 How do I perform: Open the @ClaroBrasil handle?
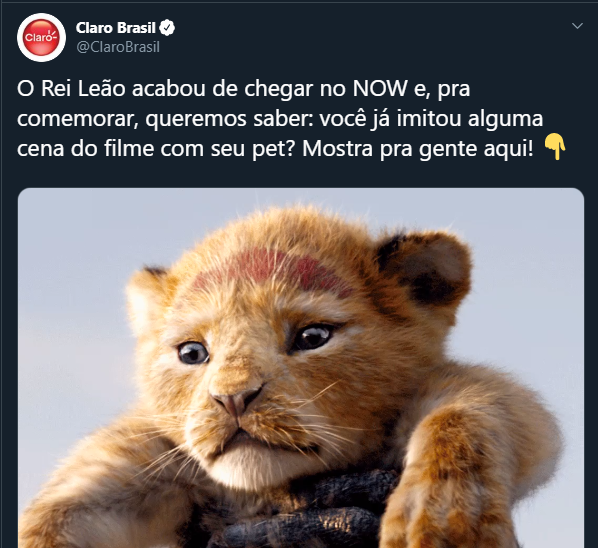[118, 47]
